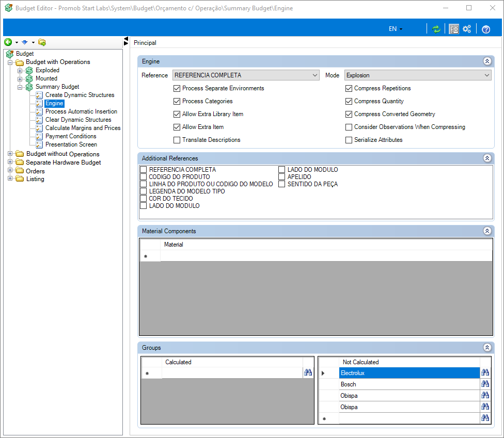Click the folder icon in the tree toolbar
The height and width of the screenshot is (438, 504).
coord(42,42)
